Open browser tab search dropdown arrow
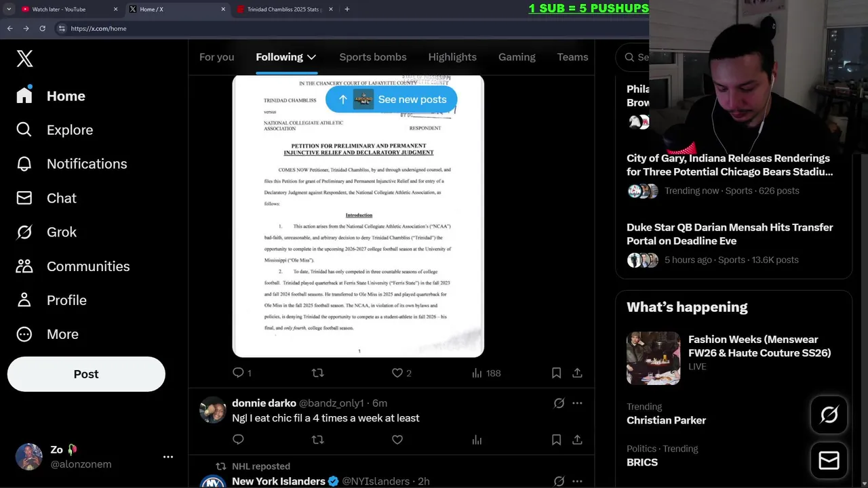The image size is (868, 488). coord(8,9)
